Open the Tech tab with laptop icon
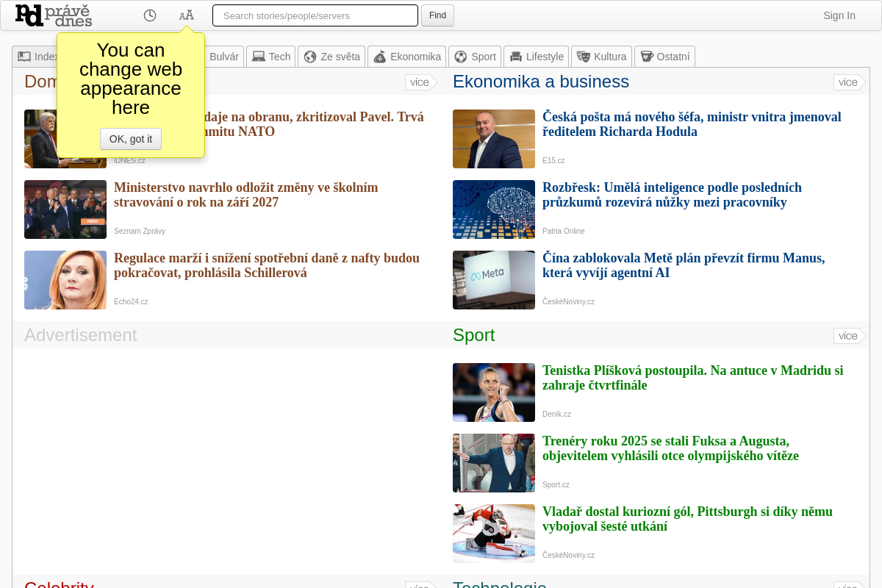The width and height of the screenshot is (882, 588). pyautogui.click(x=271, y=57)
